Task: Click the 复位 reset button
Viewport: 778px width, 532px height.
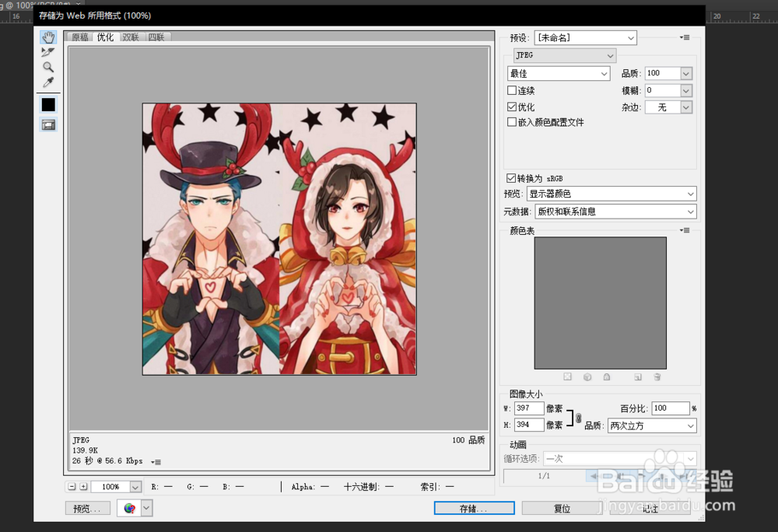Action: click(x=562, y=508)
